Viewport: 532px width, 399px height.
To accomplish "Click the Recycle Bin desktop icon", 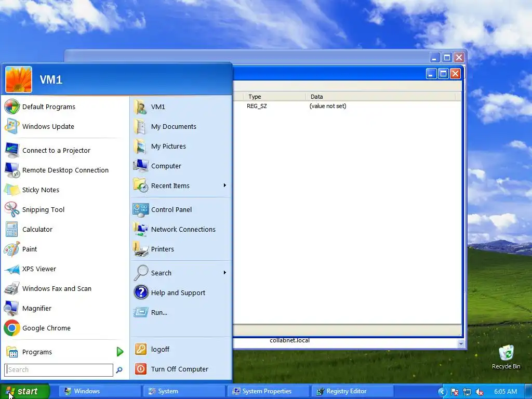I will point(506,357).
